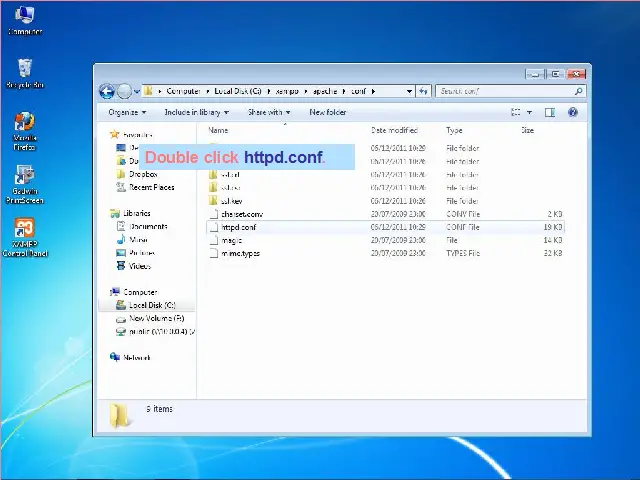Open Include in library menu

click(196, 112)
